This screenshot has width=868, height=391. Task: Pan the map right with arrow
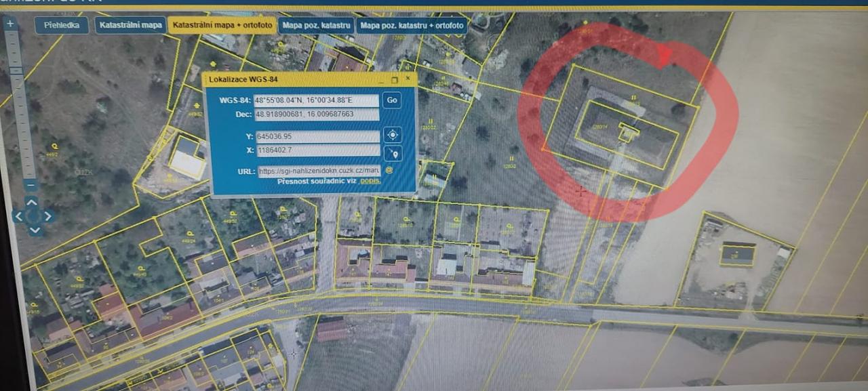coord(49,216)
